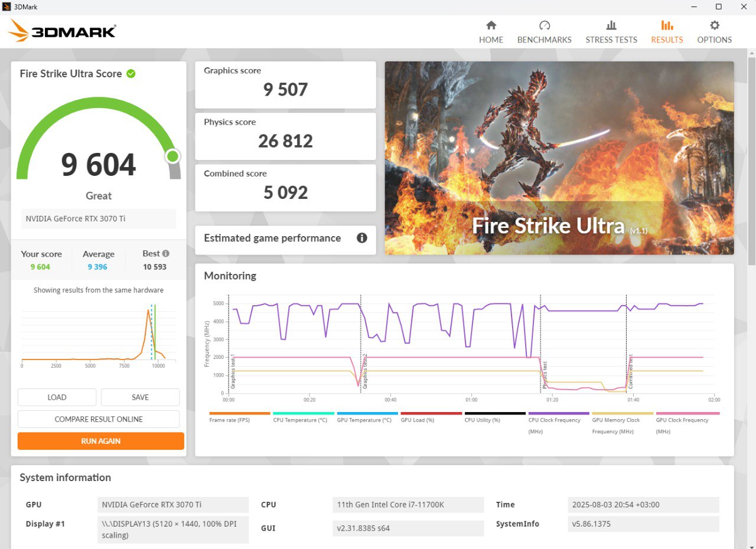Toggle GPU Temperature legend swatch
Viewport: 756px width, 549px height.
[x=367, y=413]
